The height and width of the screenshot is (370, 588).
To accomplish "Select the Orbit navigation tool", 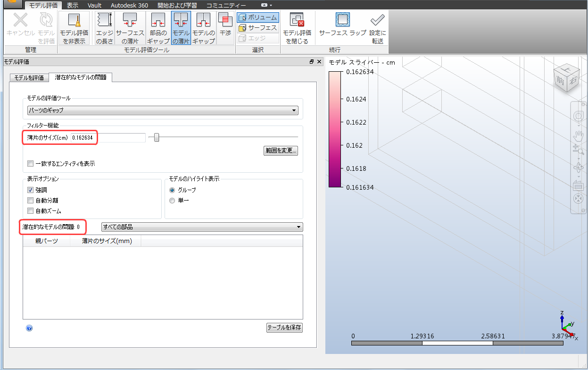I will tap(578, 167).
